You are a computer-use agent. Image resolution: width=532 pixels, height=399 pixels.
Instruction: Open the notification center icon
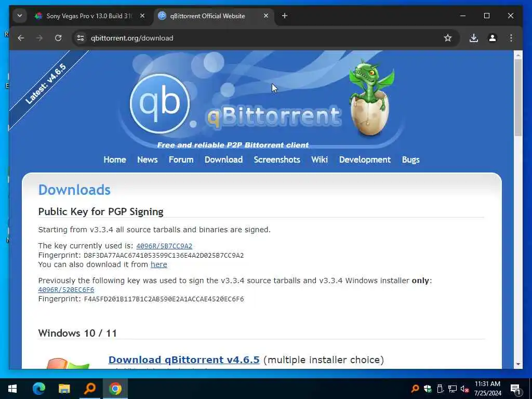coord(516,389)
